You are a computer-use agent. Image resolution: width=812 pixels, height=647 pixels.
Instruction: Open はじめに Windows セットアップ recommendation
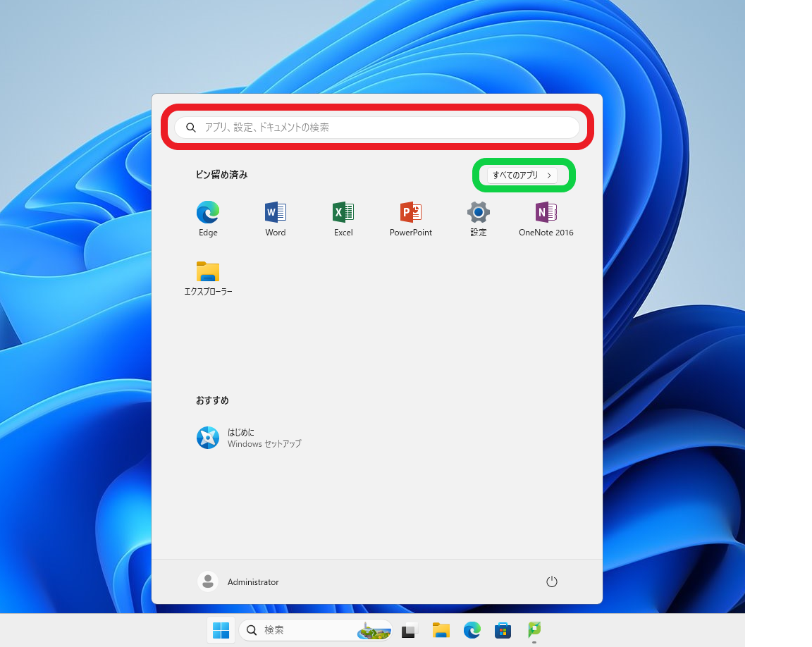click(249, 438)
